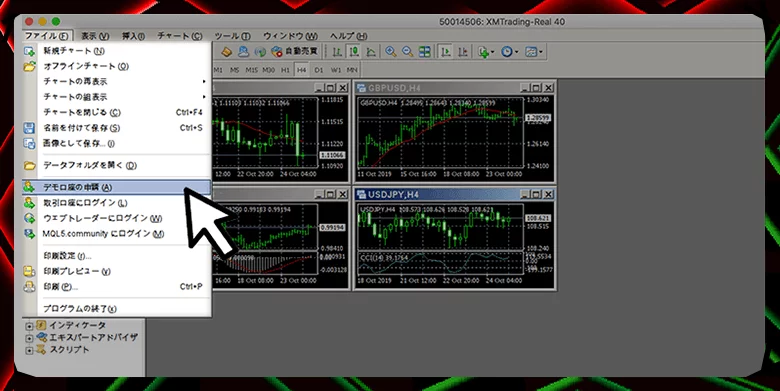Select デモ口座の申請 (A) entry
The width and height of the screenshot is (780, 391).
point(117,187)
